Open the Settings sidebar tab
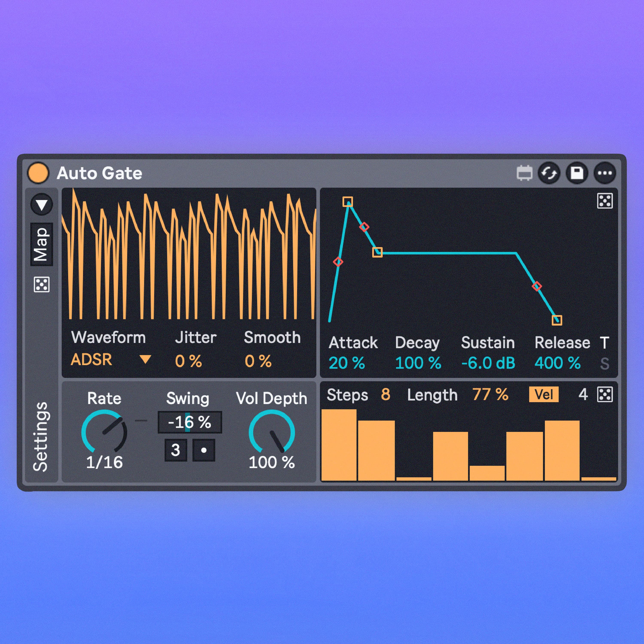The width and height of the screenshot is (644, 644). tap(41, 437)
